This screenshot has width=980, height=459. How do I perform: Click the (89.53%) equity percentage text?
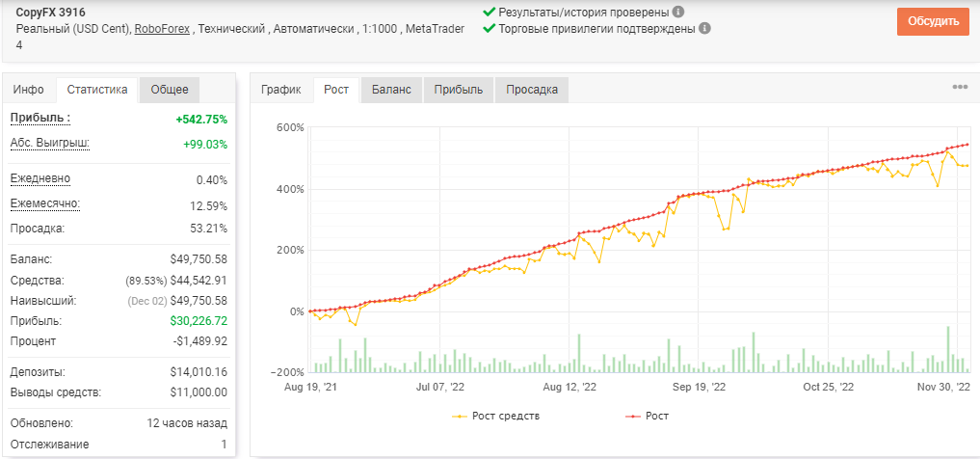click(x=146, y=281)
